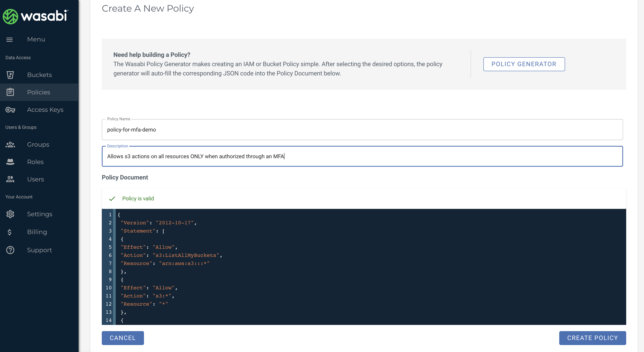Click the s3:ListAllMyBuckets action line
Viewport: 644px width, 352px height.
[171, 255]
